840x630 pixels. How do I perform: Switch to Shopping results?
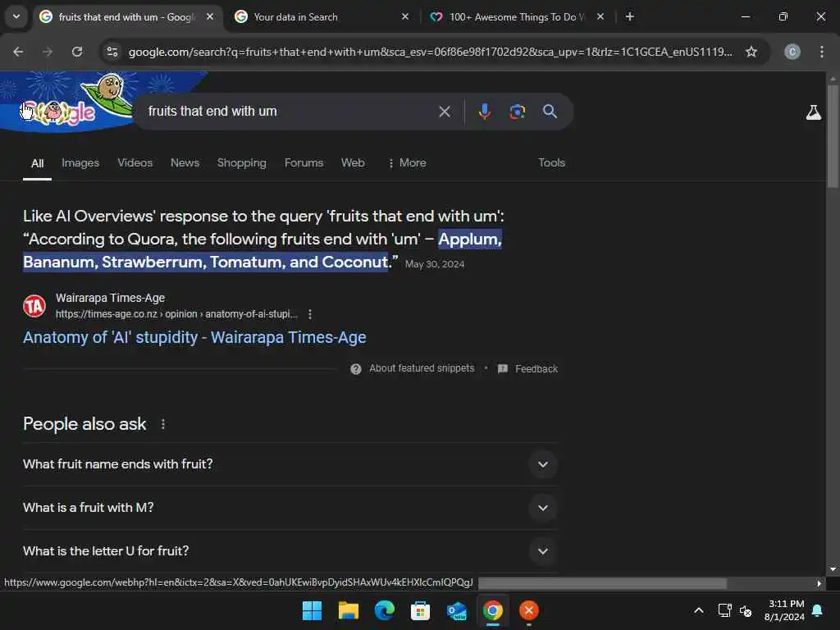(242, 163)
